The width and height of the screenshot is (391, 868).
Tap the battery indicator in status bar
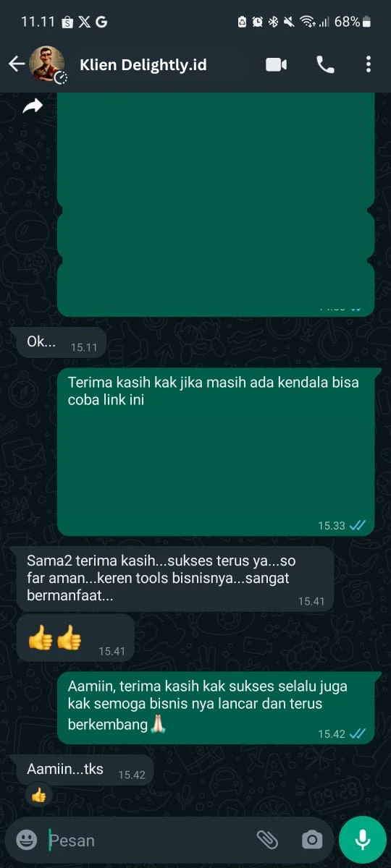(366, 22)
